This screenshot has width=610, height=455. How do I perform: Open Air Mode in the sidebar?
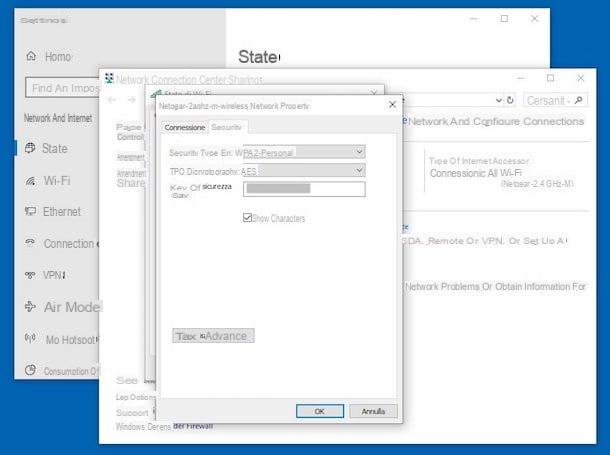tap(62, 307)
